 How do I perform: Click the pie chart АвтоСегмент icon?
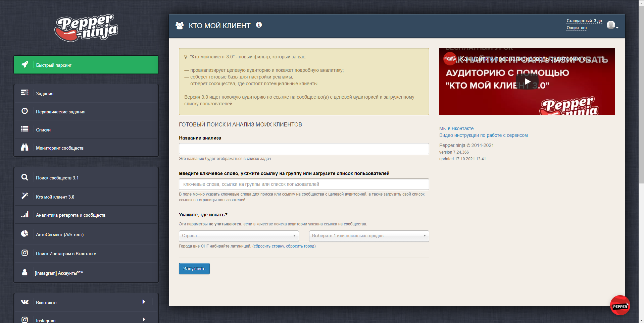coord(25,233)
